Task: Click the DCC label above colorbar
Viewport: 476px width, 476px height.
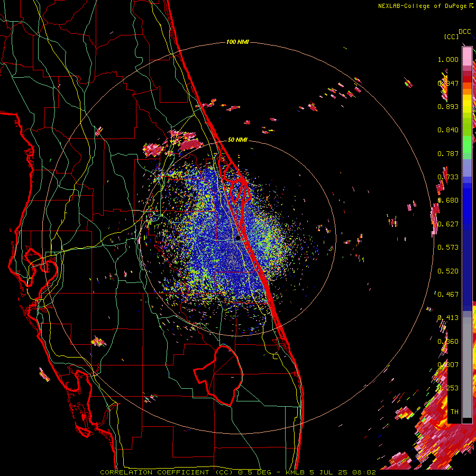Action: (464, 32)
